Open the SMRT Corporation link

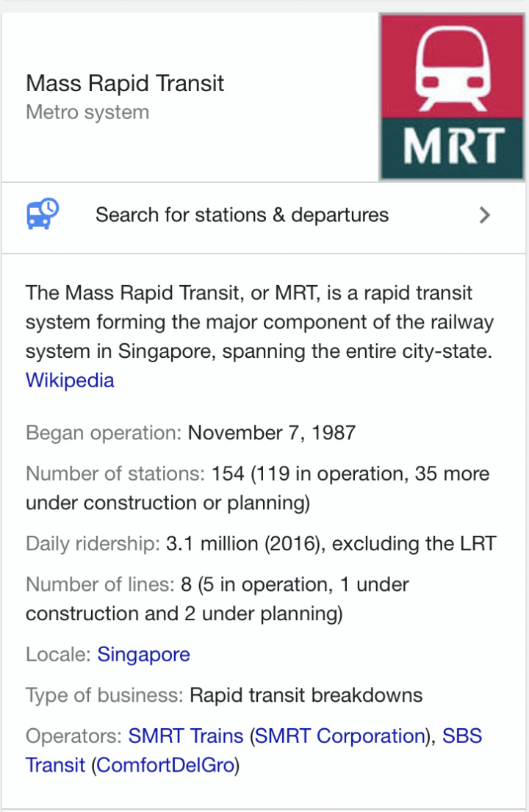tap(340, 736)
